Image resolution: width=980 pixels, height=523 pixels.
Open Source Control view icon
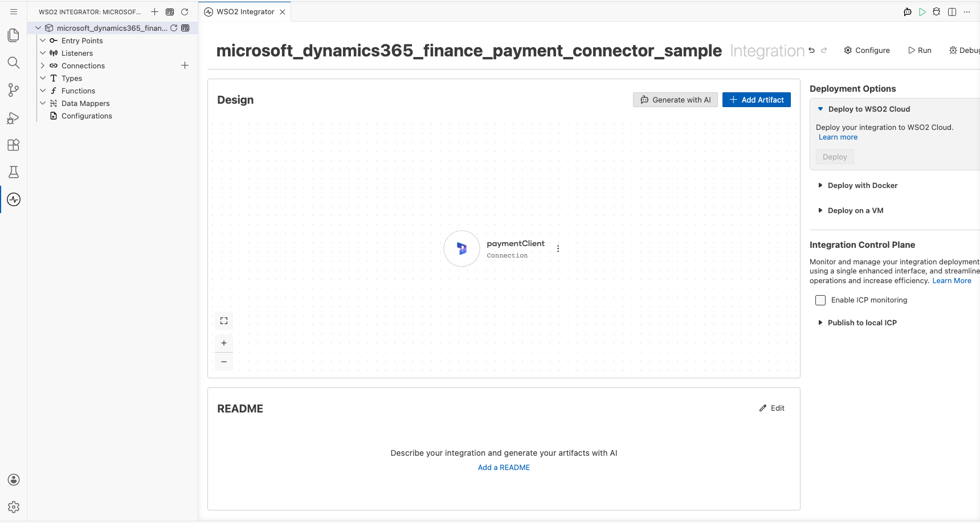(14, 90)
